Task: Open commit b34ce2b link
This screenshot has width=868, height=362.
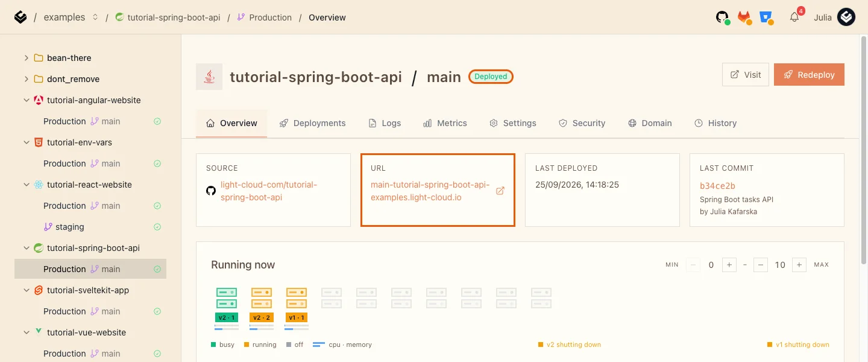Action: coord(717,186)
